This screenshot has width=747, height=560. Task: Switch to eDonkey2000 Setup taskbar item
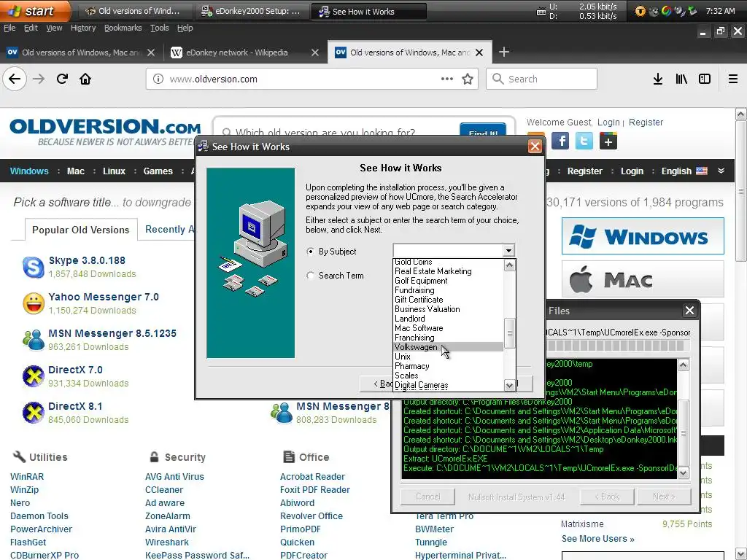click(252, 12)
